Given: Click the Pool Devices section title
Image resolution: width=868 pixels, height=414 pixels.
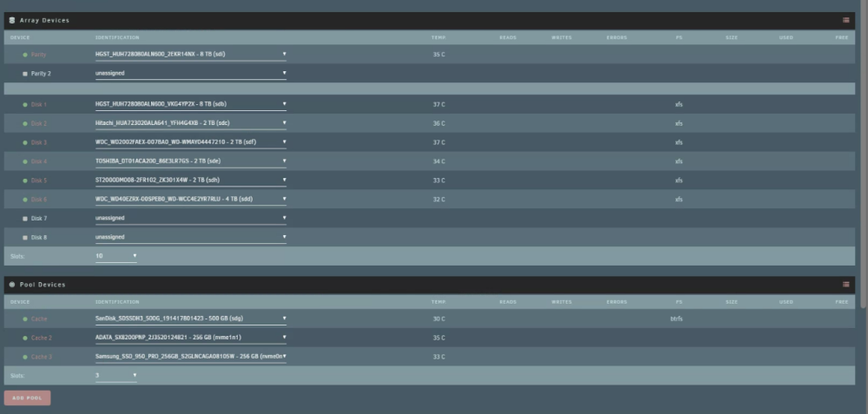Looking at the screenshot, I should click(43, 285).
